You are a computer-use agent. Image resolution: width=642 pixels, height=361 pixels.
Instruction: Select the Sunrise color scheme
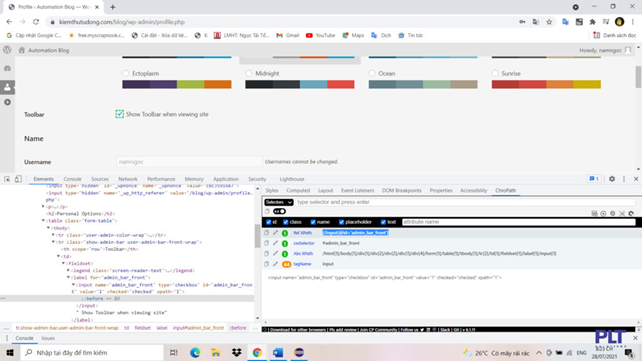tap(495, 73)
